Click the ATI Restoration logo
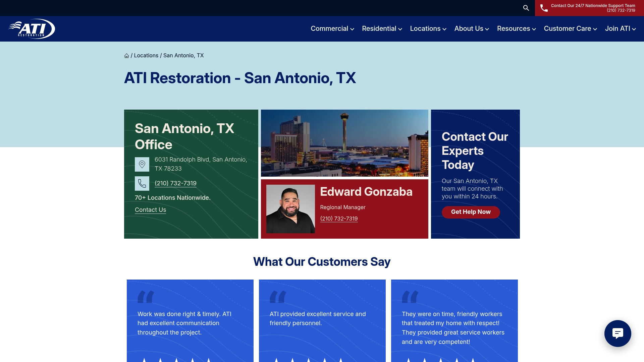Image resolution: width=644 pixels, height=362 pixels. pyautogui.click(x=32, y=29)
